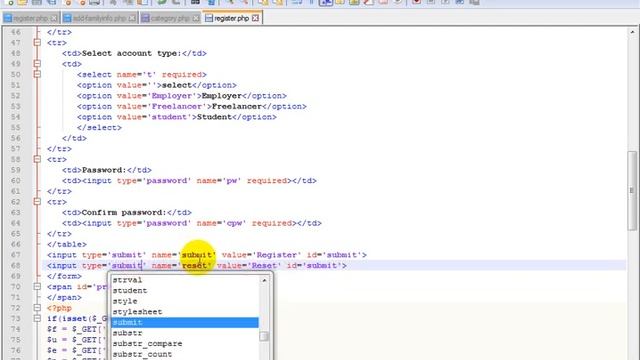Image resolution: width=640 pixels, height=360 pixels.
Task: Click the </form> tag on line 69
Action: click(x=64, y=276)
